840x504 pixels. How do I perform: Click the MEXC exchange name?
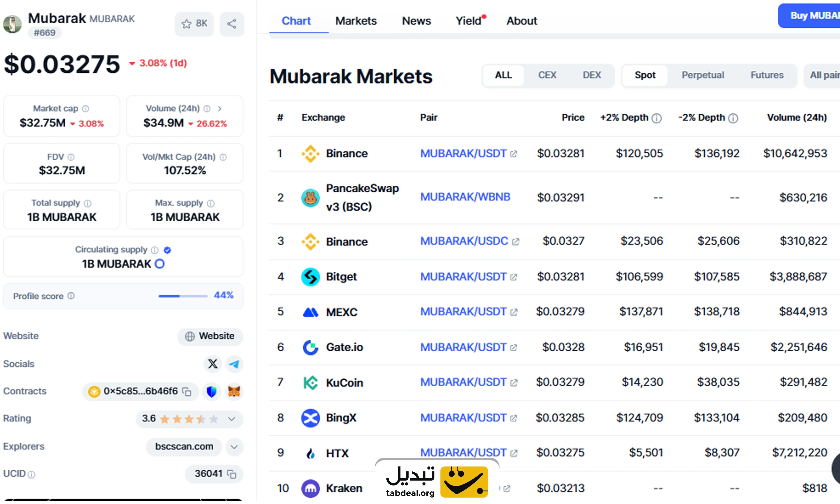(x=341, y=312)
